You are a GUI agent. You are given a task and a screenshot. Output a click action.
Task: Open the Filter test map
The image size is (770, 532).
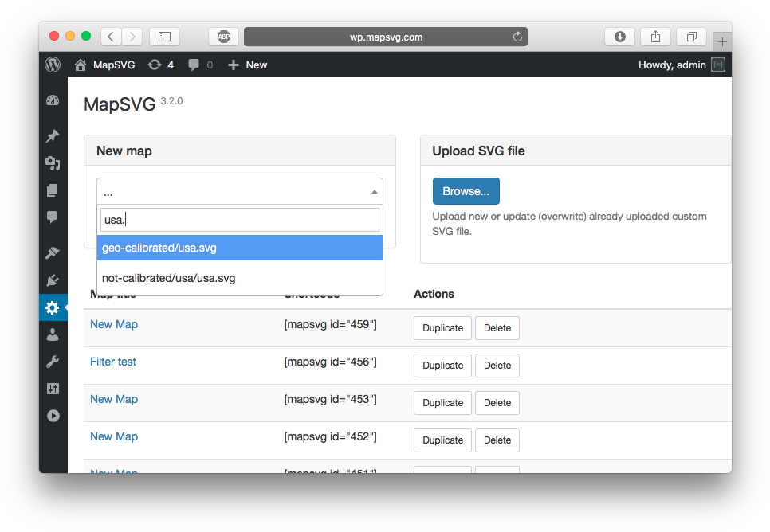(x=113, y=362)
